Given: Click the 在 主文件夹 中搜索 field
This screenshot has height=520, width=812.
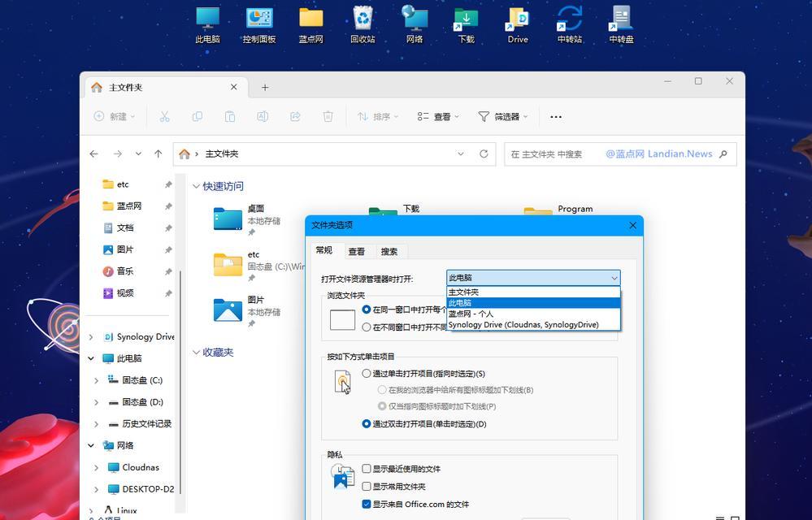Looking at the screenshot, I should pyautogui.click(x=620, y=154).
